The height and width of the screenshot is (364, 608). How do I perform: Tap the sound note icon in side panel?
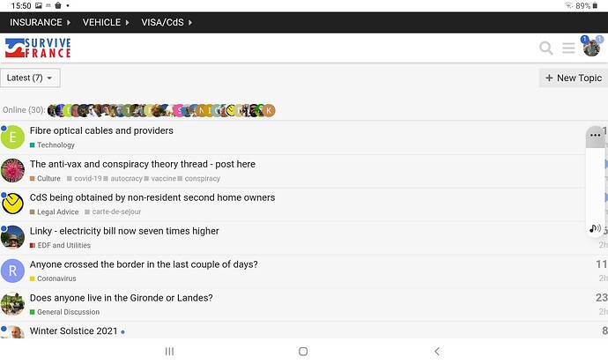595,228
